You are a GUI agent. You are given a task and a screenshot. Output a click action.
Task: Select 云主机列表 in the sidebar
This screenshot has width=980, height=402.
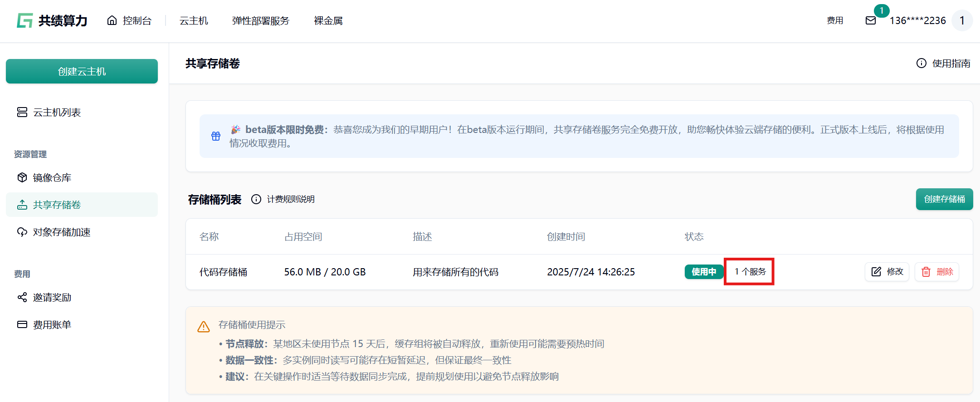[57, 112]
